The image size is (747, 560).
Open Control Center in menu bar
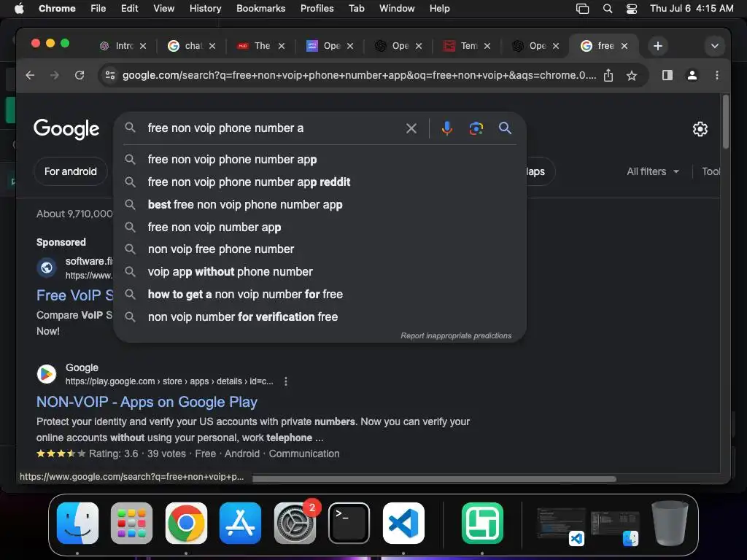pyautogui.click(x=632, y=8)
